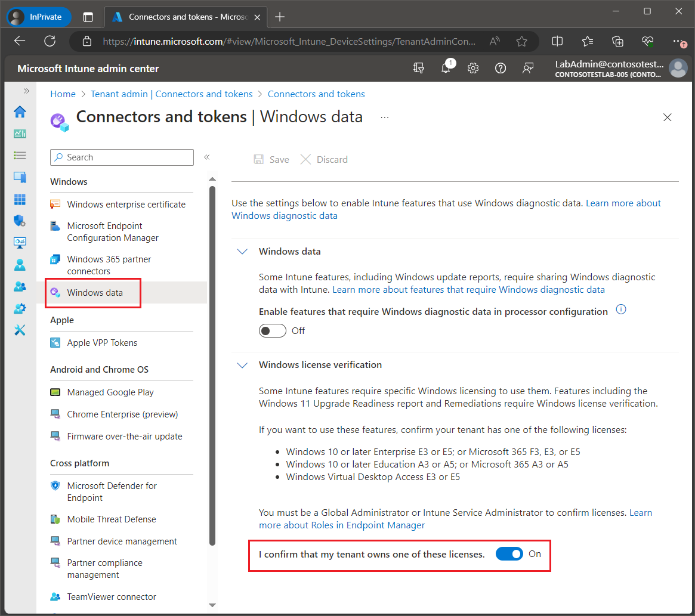Open browser split screen icon

click(x=557, y=41)
